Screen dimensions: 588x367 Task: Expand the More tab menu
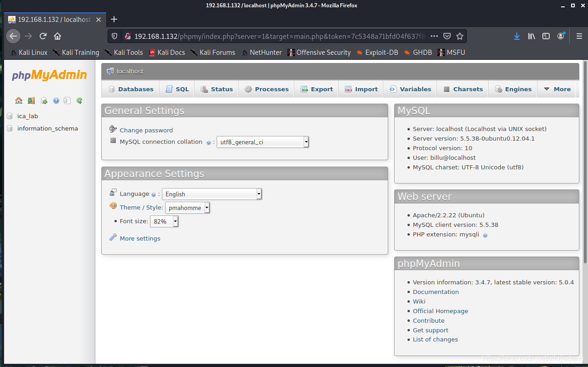point(557,89)
